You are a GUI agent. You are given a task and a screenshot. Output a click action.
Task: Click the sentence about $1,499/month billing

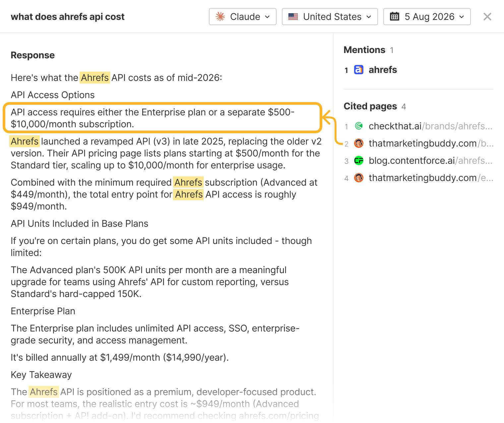click(x=120, y=357)
